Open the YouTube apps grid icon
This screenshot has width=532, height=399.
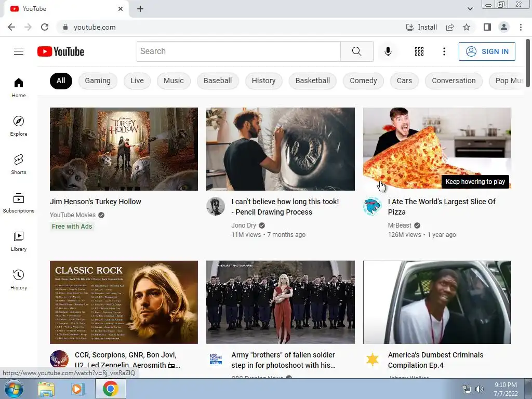419,51
